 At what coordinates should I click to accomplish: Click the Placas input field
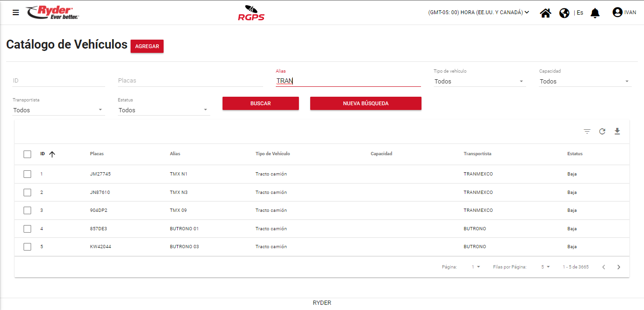pos(190,81)
